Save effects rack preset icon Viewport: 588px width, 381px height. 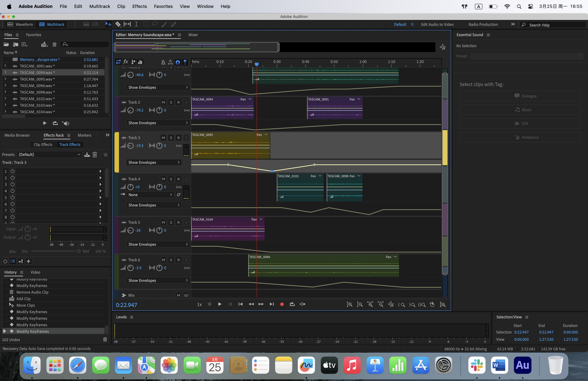[x=87, y=155]
